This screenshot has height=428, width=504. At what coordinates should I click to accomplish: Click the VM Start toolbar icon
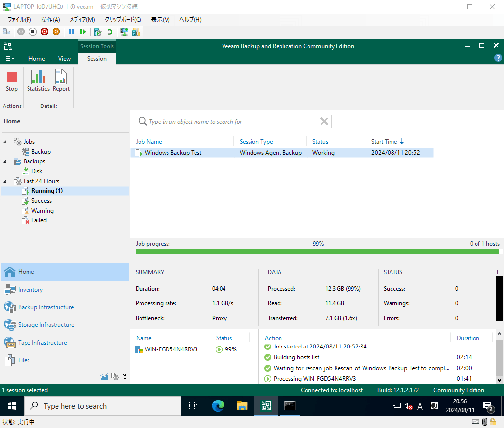21,32
